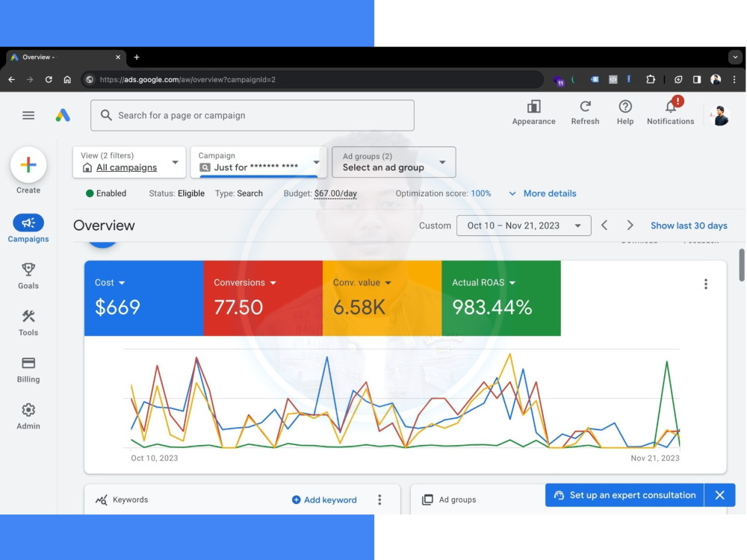Click the Enabled campaign status
This screenshot has width=747, height=560.
pyautogui.click(x=106, y=193)
